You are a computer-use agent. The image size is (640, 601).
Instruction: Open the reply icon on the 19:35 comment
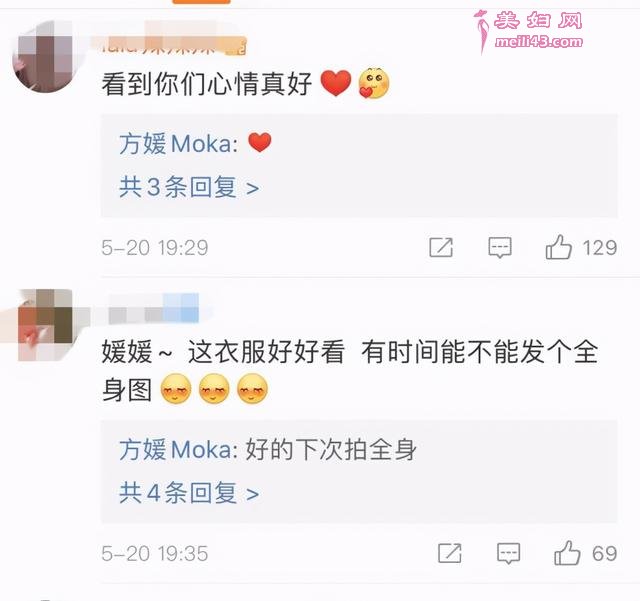click(509, 553)
